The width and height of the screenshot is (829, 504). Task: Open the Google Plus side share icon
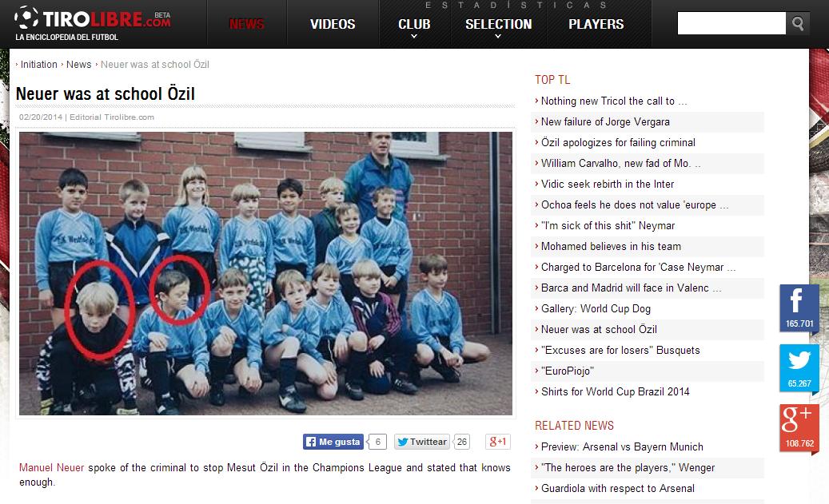coord(799,428)
